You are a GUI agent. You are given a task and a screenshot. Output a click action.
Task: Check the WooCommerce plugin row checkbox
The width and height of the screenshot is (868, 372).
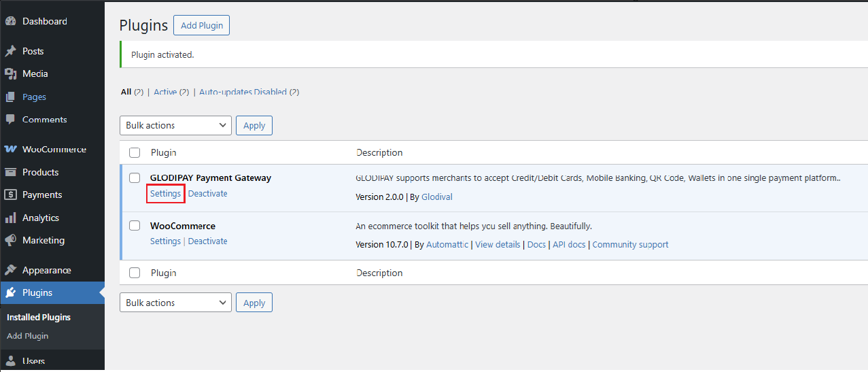tap(135, 226)
